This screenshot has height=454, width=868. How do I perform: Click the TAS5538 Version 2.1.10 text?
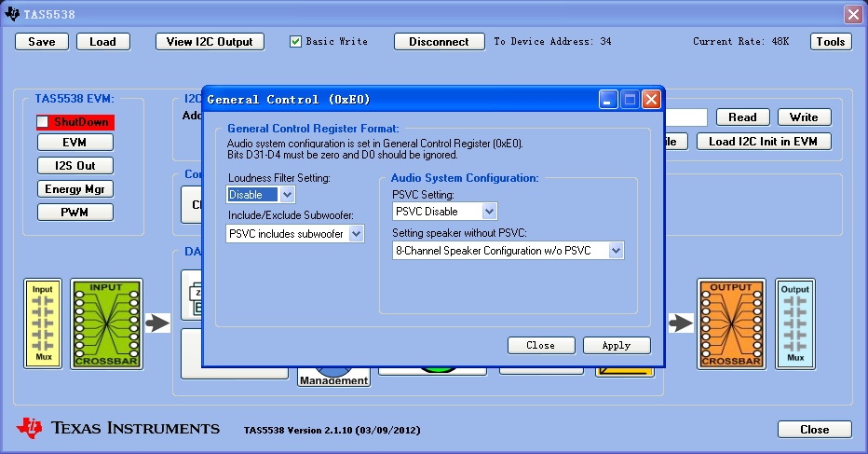pos(332,430)
